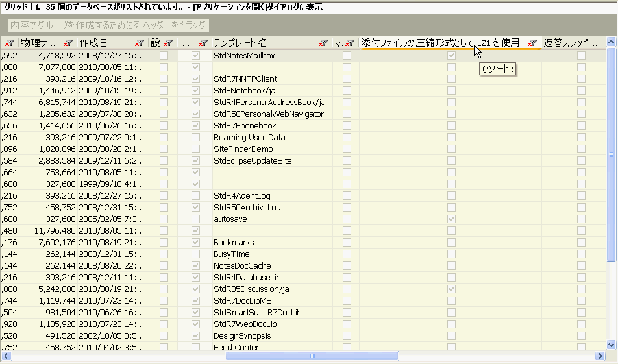Image resolution: width=618 pixels, height=364 pixels.
Task: Click filter icon on leftmost cut-off column
Action: pyautogui.click(x=9, y=43)
